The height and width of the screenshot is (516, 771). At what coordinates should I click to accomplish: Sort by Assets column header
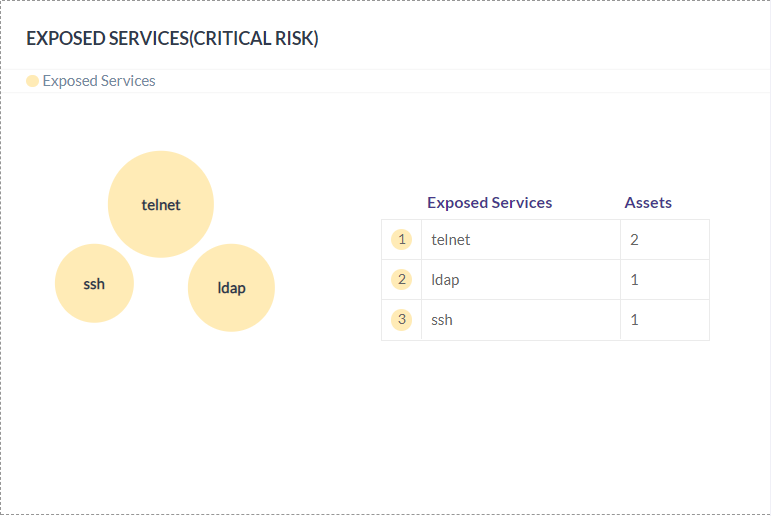[648, 203]
